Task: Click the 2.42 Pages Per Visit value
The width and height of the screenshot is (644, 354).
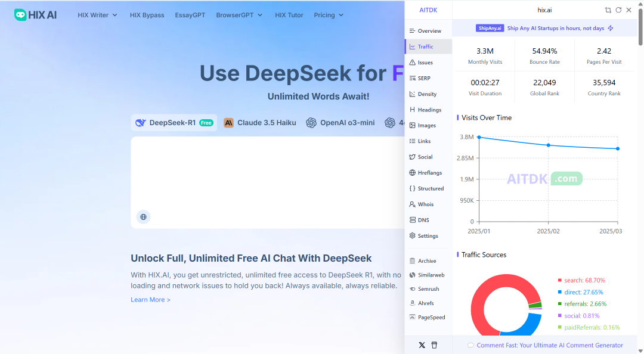Action: tap(604, 51)
